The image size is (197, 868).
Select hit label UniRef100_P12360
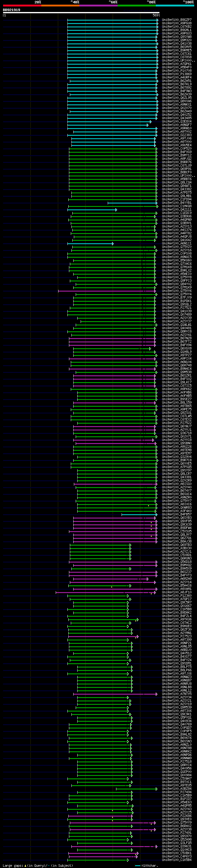[177, 596]
